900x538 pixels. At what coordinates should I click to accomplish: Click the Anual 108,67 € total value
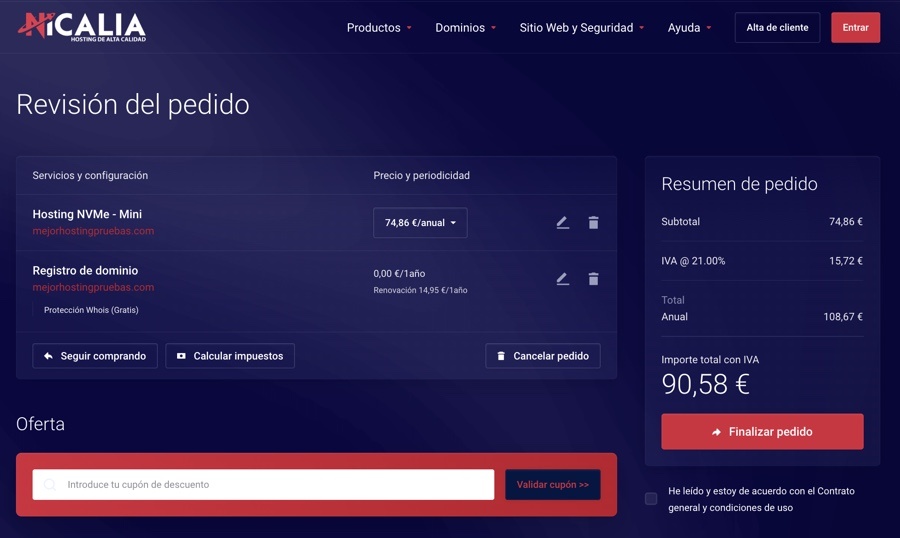pyautogui.click(x=843, y=317)
